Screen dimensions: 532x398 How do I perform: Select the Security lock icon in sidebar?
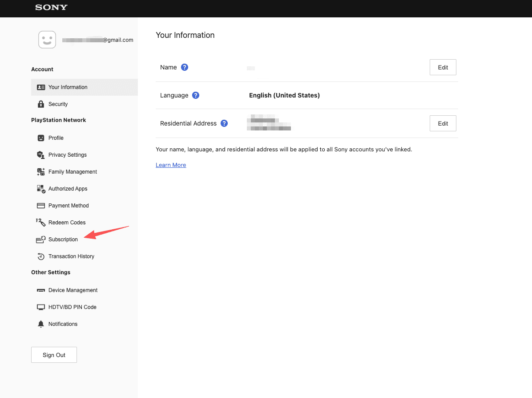coord(41,104)
